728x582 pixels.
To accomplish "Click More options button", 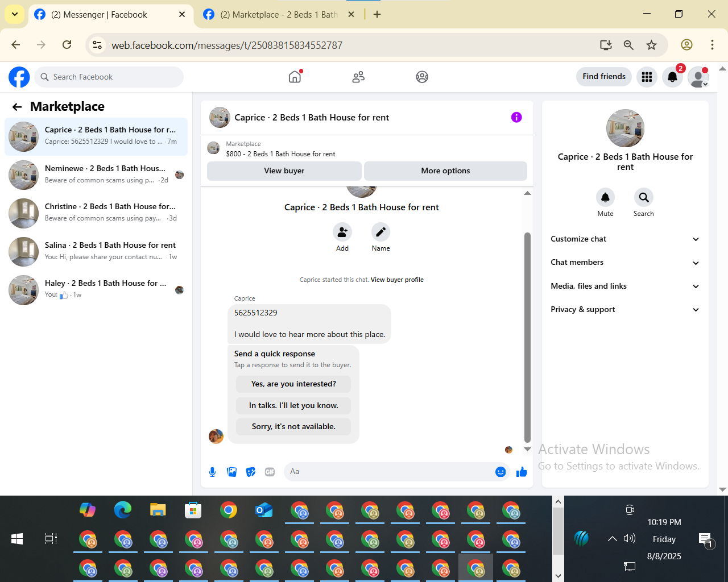I will (445, 171).
